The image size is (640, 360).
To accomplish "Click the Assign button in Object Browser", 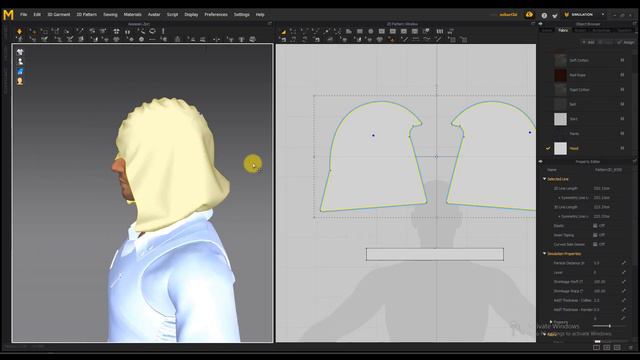I will tap(626, 42).
